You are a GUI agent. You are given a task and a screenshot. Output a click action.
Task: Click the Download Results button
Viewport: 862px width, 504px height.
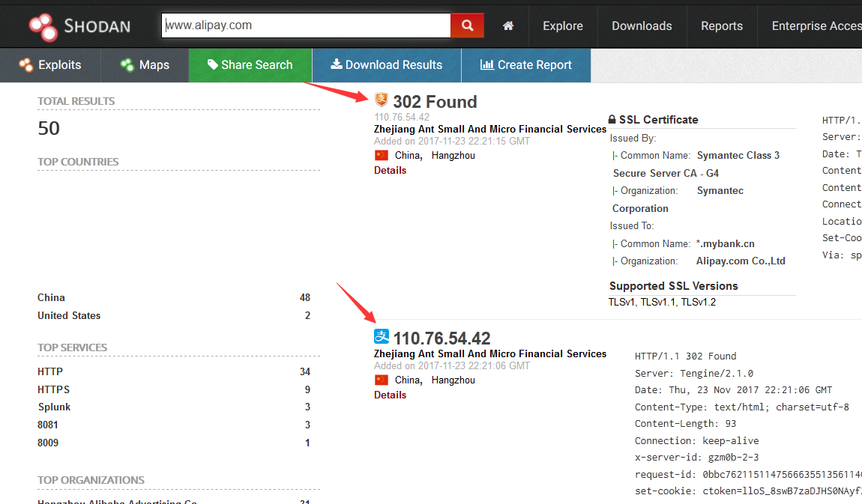[387, 65]
